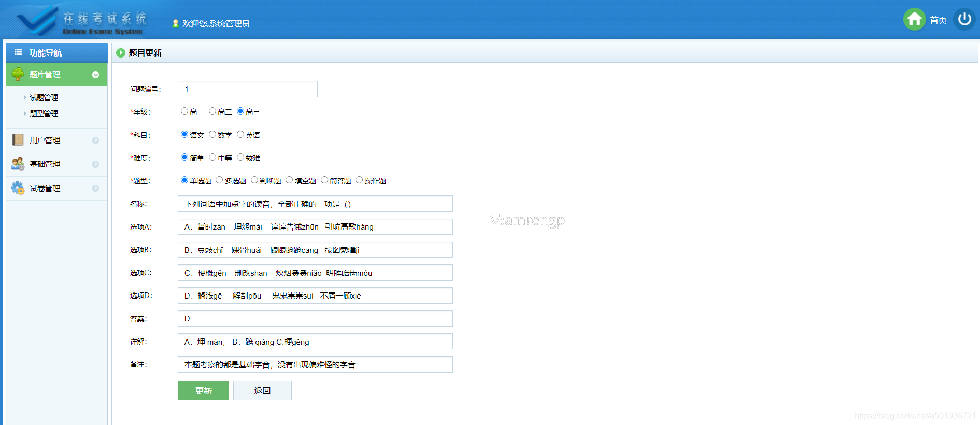Focus the 问题编号 input field
Image resolution: width=980 pixels, height=425 pixels.
click(x=248, y=89)
